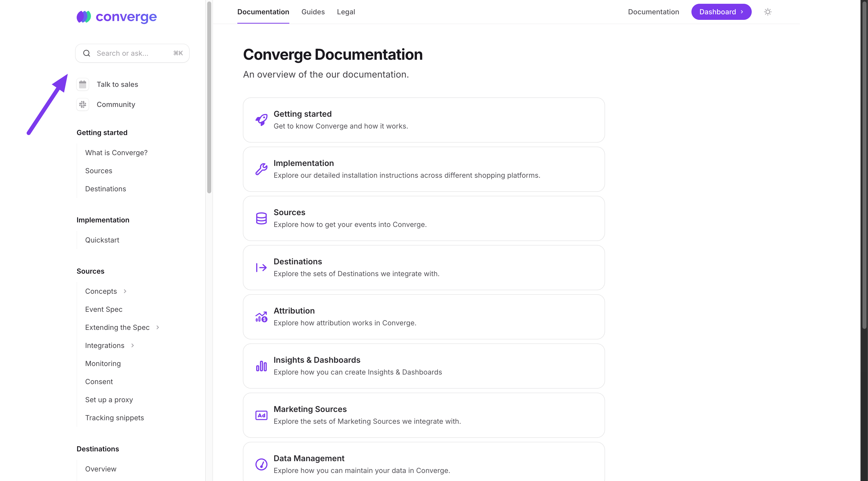Open the top-right Documentation link

pyautogui.click(x=653, y=12)
